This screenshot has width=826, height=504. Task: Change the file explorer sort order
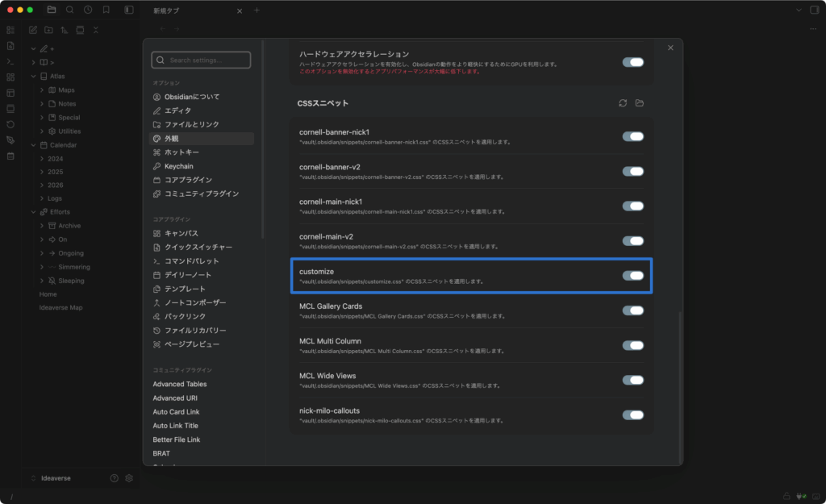point(64,30)
